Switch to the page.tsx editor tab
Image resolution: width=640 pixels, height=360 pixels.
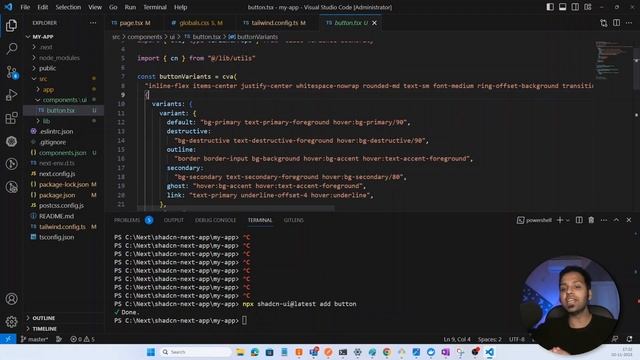(131, 23)
